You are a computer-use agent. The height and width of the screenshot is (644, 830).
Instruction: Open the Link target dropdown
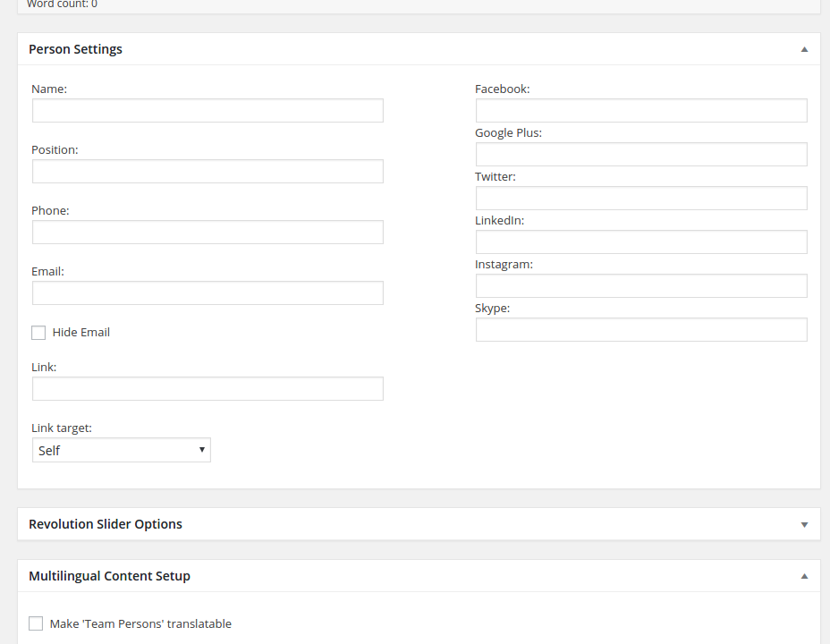pyautogui.click(x=122, y=451)
